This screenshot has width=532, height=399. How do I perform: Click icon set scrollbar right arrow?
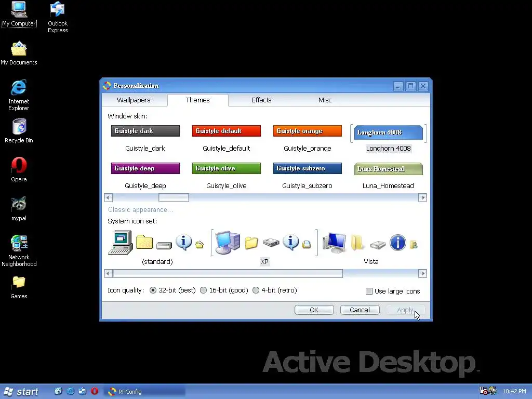pyautogui.click(x=422, y=273)
